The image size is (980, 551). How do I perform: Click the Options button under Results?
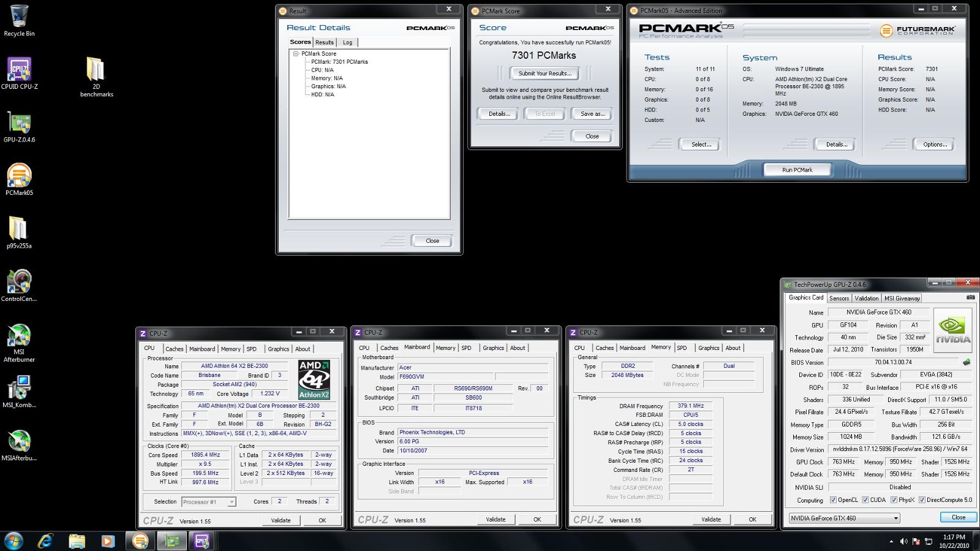pos(935,145)
